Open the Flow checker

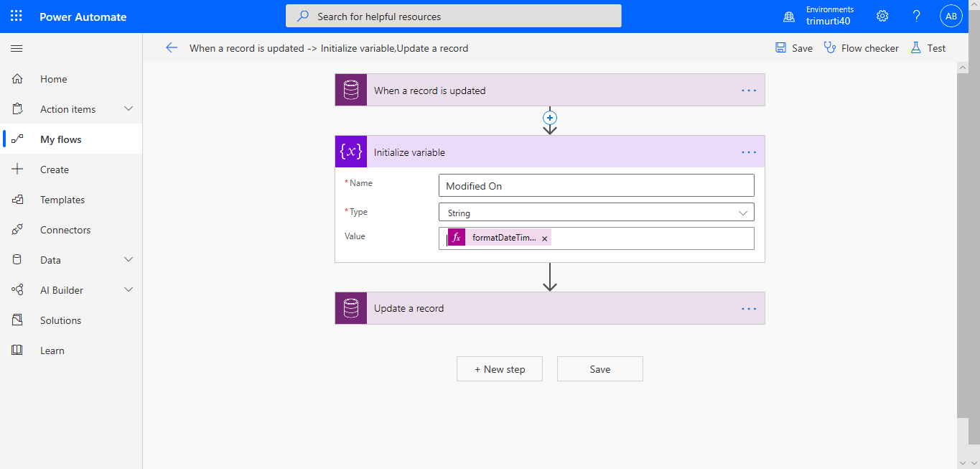click(861, 47)
